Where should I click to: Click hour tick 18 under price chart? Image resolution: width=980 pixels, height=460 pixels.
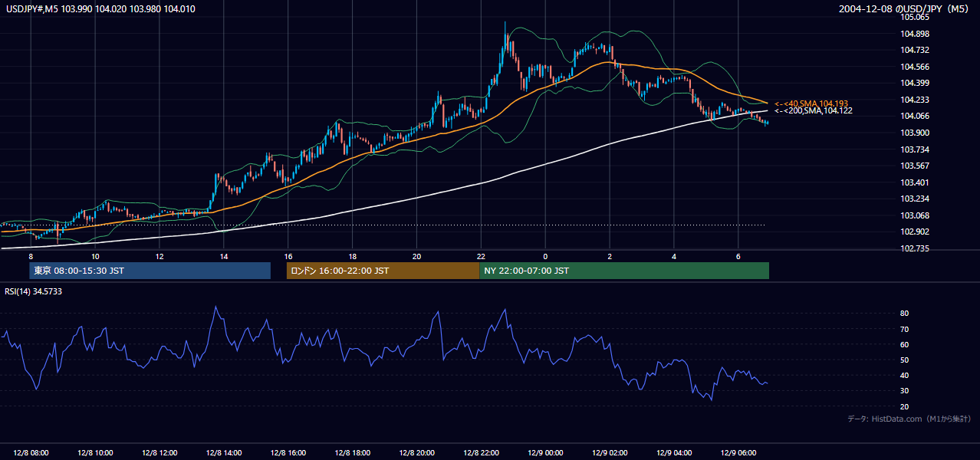(x=353, y=256)
